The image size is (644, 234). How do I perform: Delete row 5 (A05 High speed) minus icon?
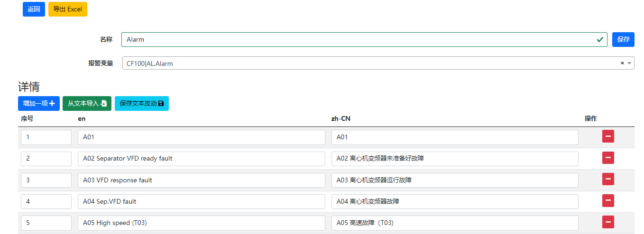point(608,222)
